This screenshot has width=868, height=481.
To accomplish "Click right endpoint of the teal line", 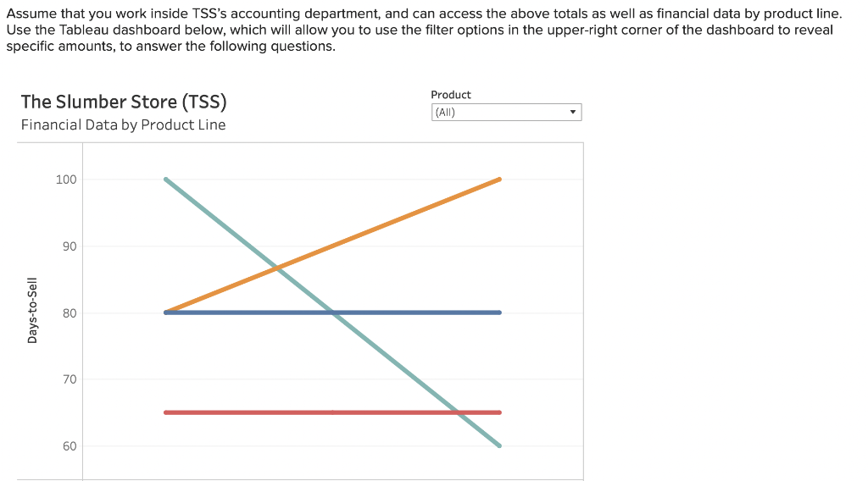I will click(x=499, y=445).
